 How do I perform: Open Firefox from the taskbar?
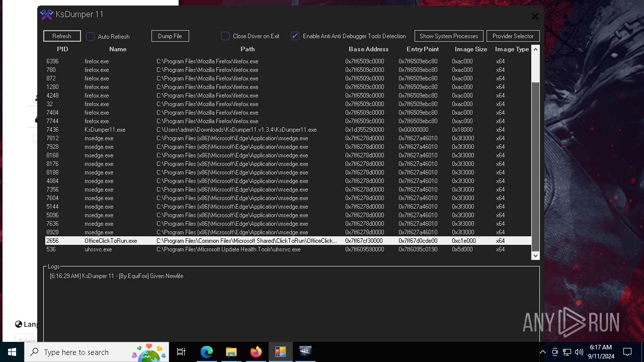click(x=256, y=352)
